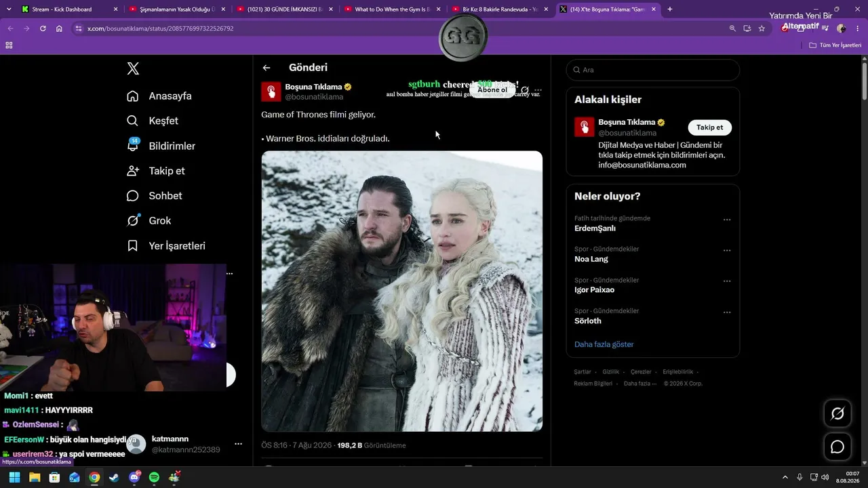The height and width of the screenshot is (488, 868).
Task: Open Boşuna Tıklama avatar on the post
Action: pos(271,91)
